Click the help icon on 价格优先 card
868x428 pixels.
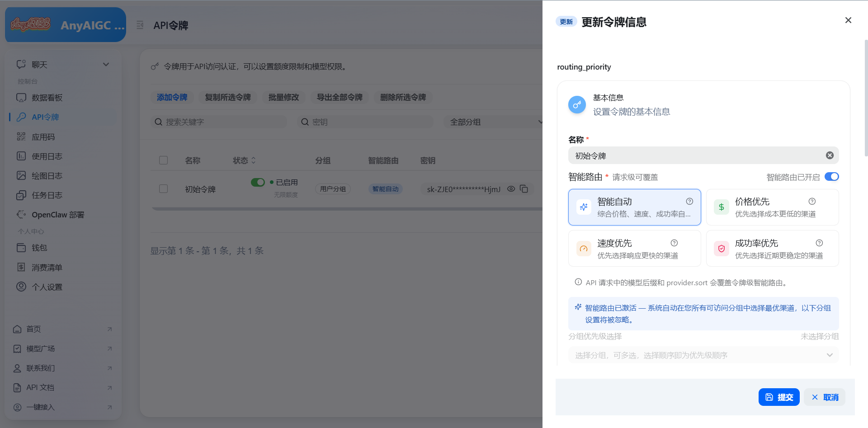[x=812, y=202]
